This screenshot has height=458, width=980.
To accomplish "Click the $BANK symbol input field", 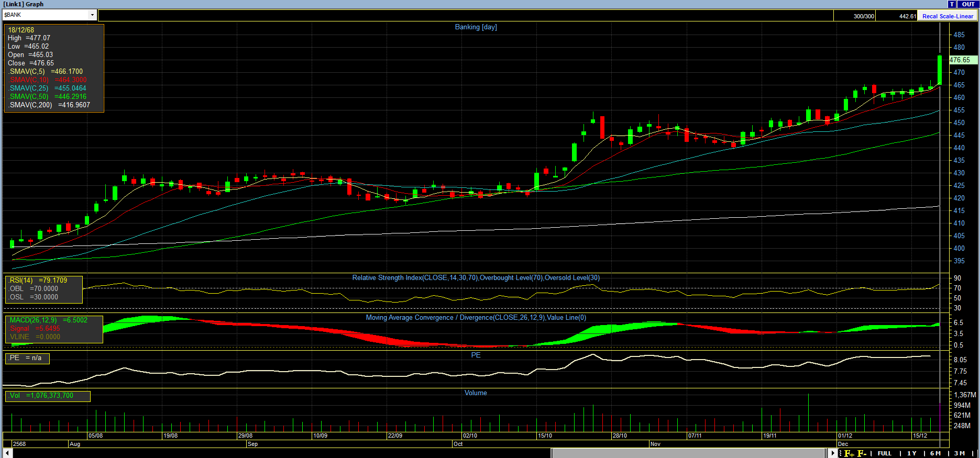I will pyautogui.click(x=46, y=15).
